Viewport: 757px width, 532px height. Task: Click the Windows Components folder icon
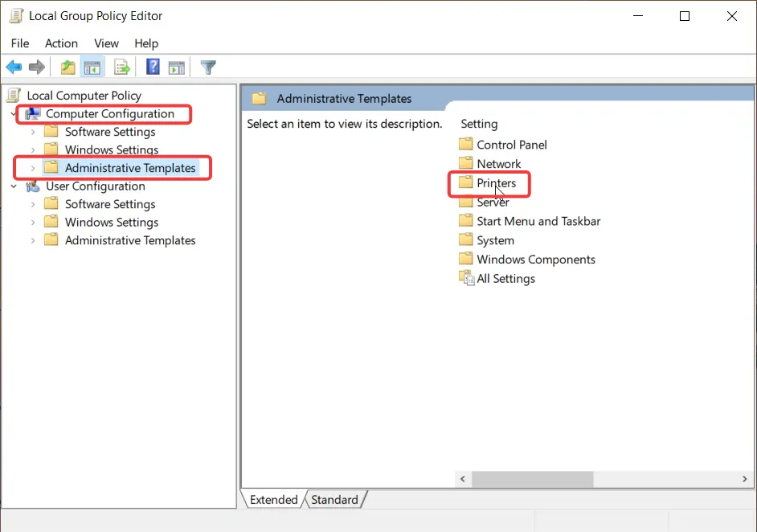coord(465,259)
